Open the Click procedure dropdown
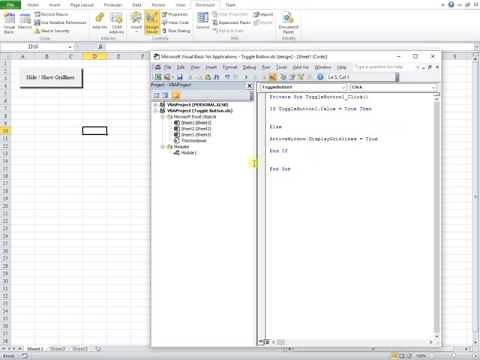The image size is (480, 360). (x=434, y=87)
